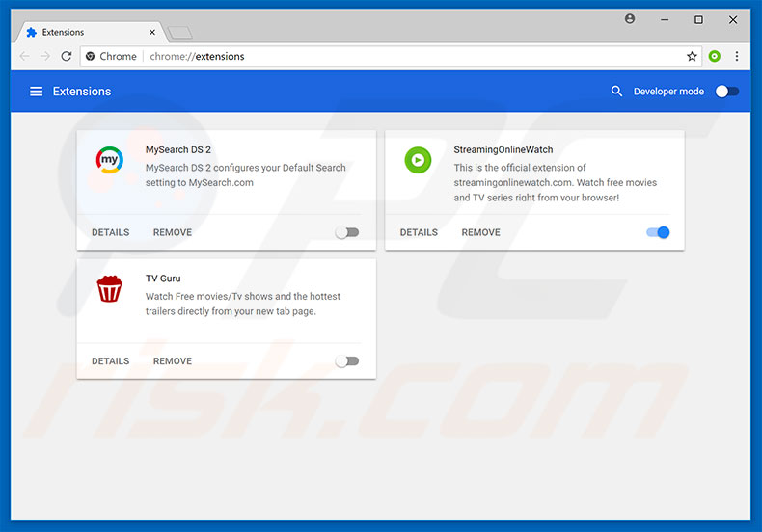This screenshot has width=762, height=532.
Task: Open Details for MySearch DS 2
Action: click(x=110, y=232)
